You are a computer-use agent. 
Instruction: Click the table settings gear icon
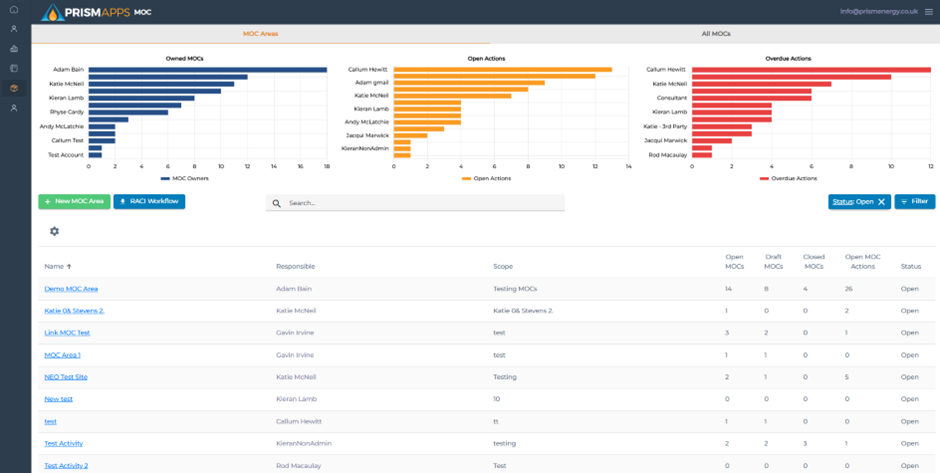tap(54, 231)
